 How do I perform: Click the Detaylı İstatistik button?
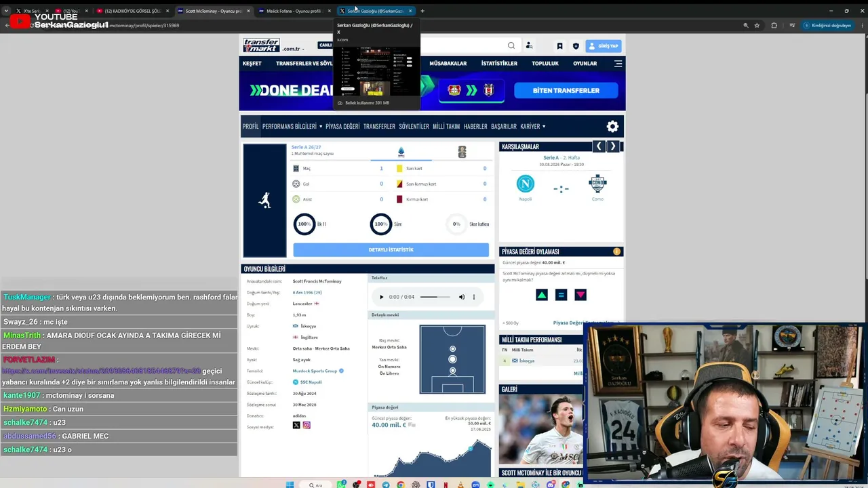(x=391, y=250)
